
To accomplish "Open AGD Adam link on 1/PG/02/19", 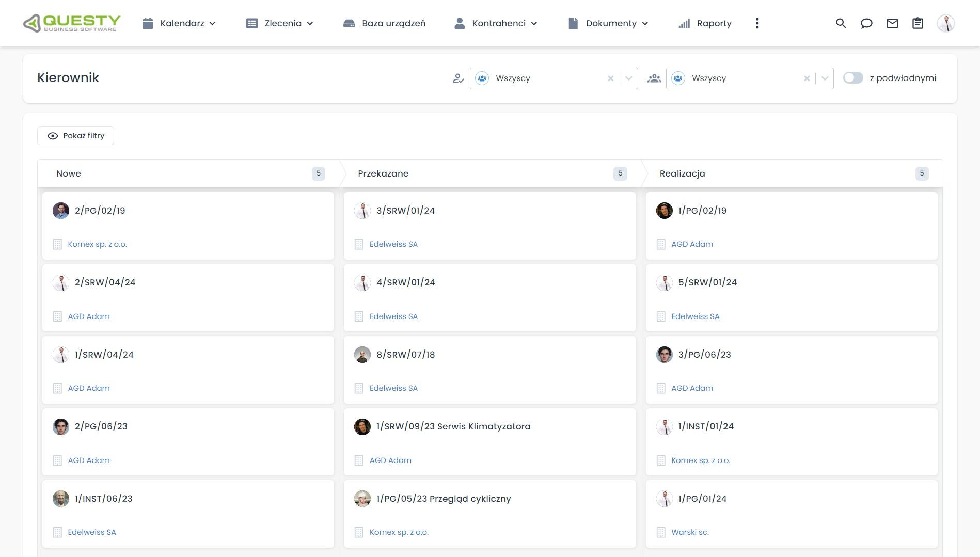I will coord(692,244).
